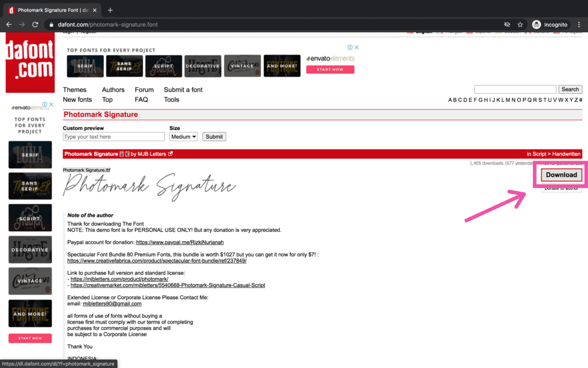Click the Download button
The image size is (588, 368).
[562, 175]
